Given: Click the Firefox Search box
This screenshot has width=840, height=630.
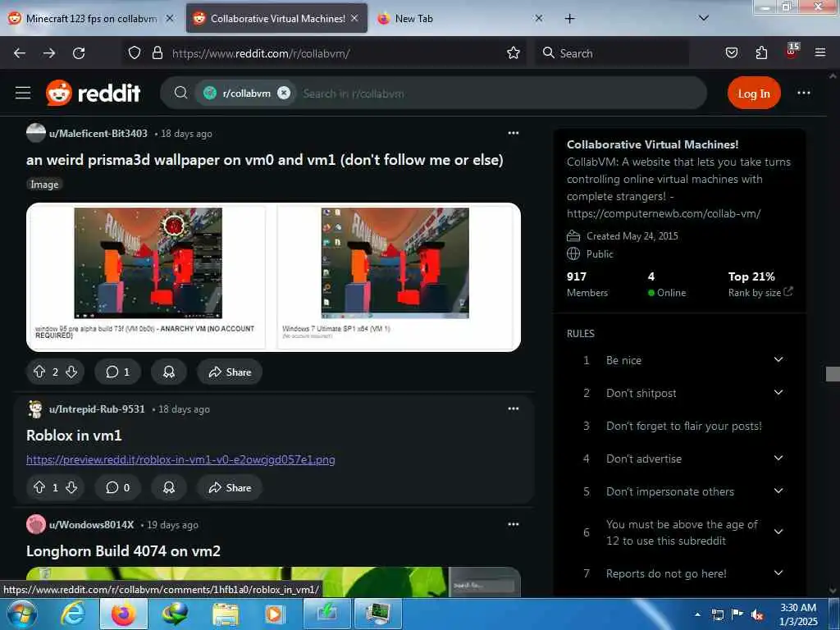Looking at the screenshot, I should point(612,53).
